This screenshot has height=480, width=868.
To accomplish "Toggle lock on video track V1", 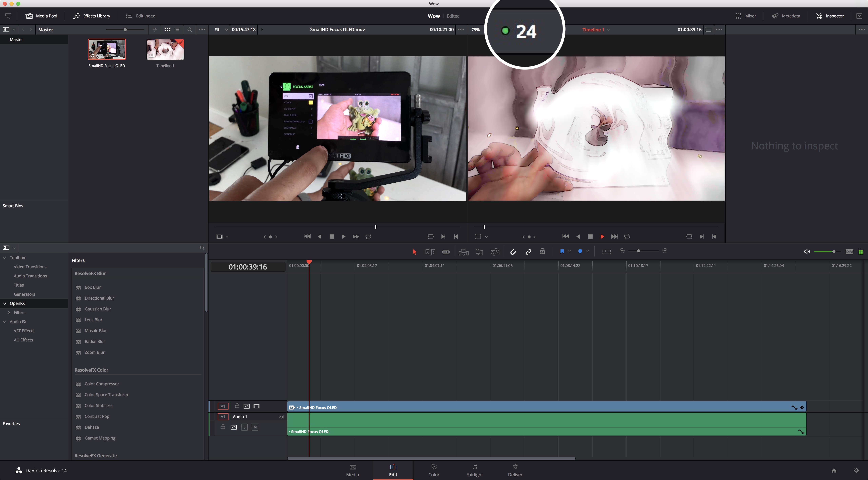I will pyautogui.click(x=237, y=406).
